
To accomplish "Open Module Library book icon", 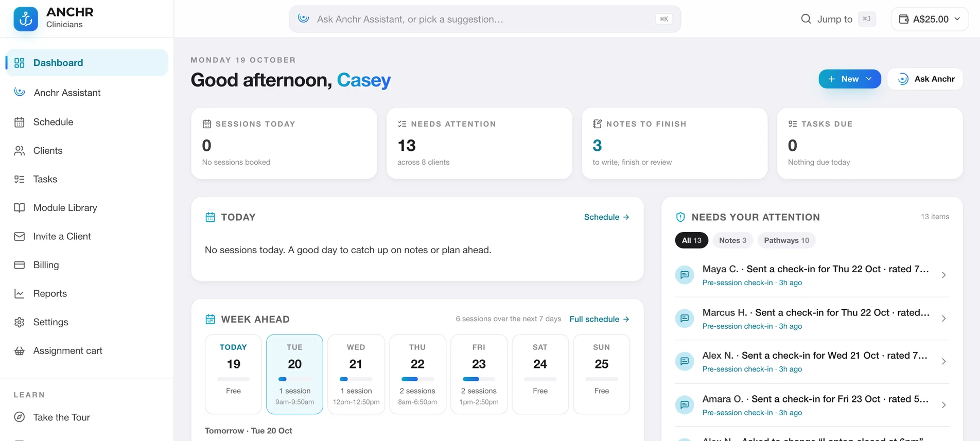I will click(x=20, y=208).
